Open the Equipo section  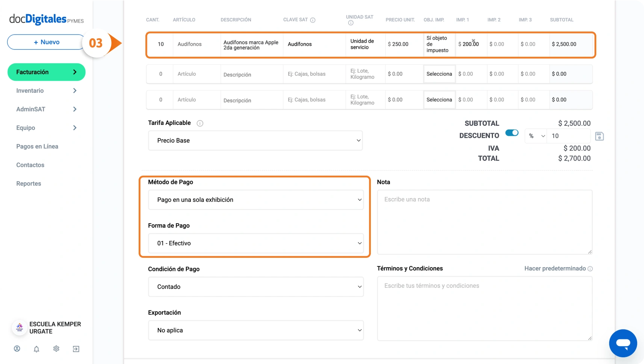point(26,128)
